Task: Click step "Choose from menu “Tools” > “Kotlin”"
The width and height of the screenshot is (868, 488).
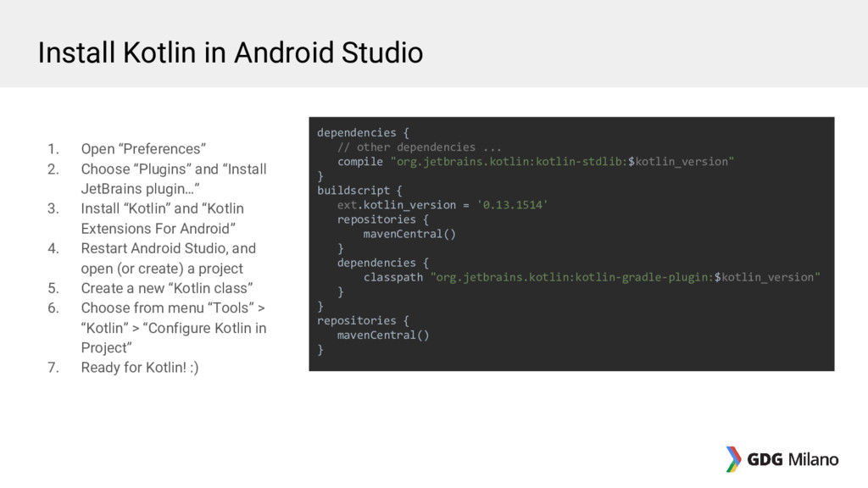Action: (174, 328)
